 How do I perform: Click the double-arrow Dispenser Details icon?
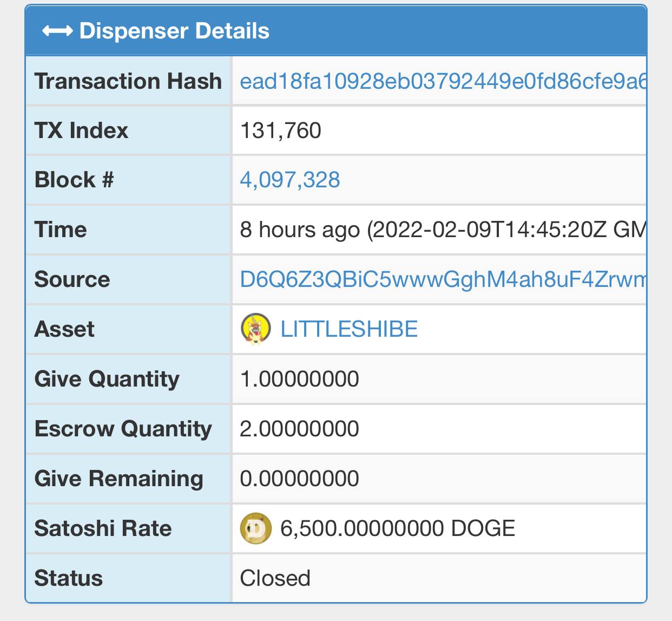point(57,31)
